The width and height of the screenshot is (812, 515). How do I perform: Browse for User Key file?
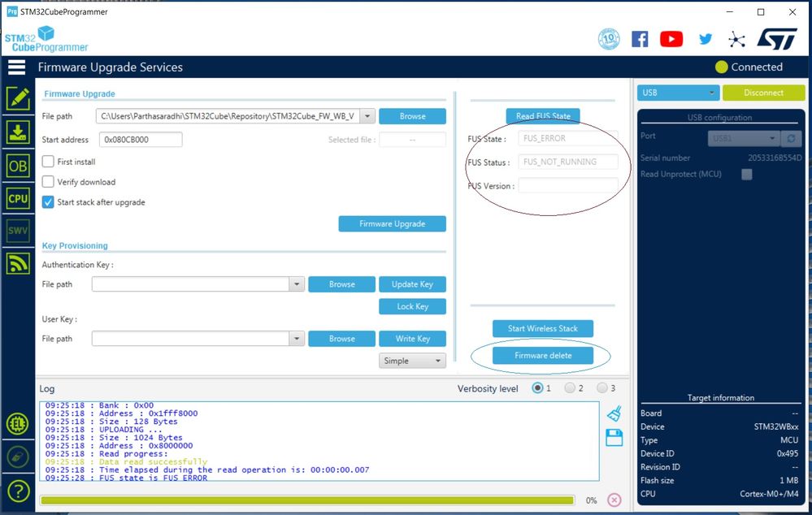pyautogui.click(x=341, y=339)
